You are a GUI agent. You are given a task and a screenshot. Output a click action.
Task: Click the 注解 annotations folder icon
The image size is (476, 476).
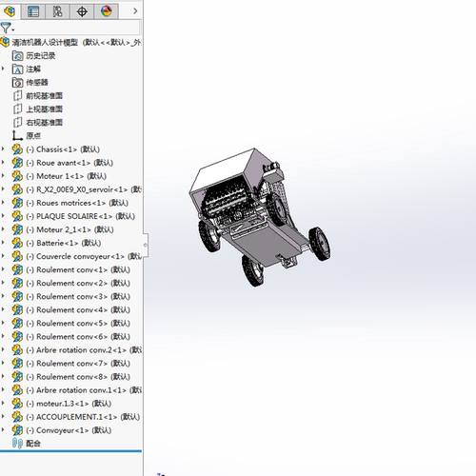coord(17,69)
